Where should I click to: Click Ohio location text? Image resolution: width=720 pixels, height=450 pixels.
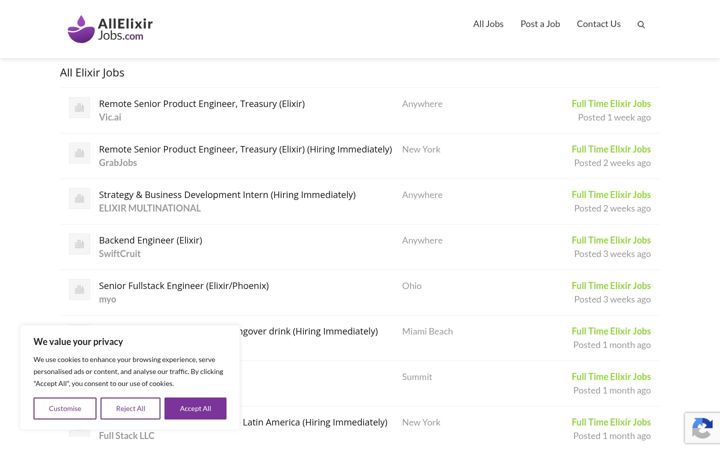(411, 286)
